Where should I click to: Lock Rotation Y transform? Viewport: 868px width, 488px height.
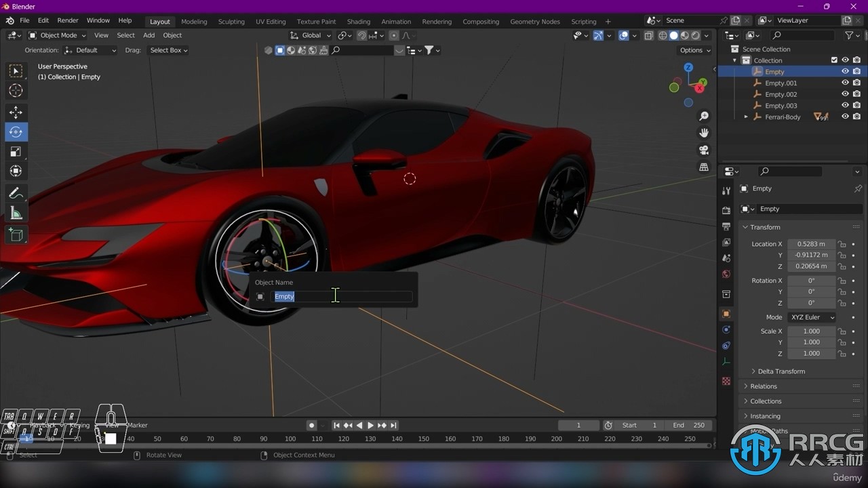coord(842,291)
